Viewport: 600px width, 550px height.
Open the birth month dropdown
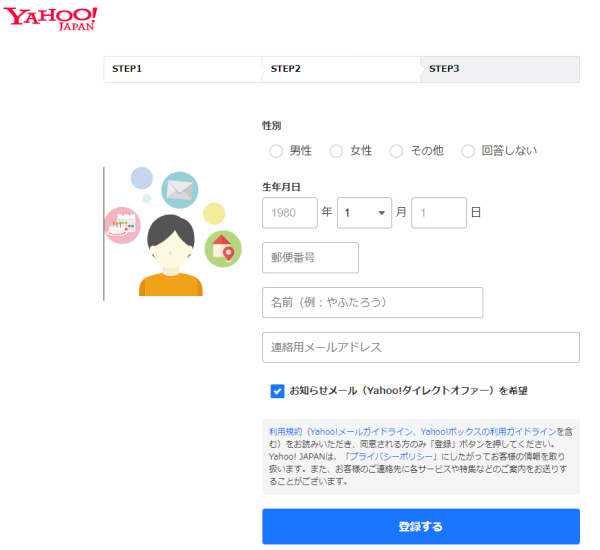click(364, 213)
